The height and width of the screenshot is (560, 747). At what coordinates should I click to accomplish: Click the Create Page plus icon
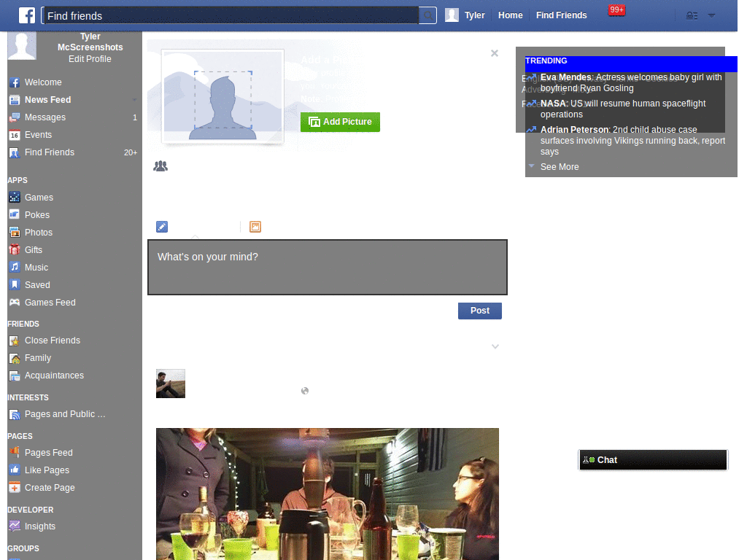(15, 488)
